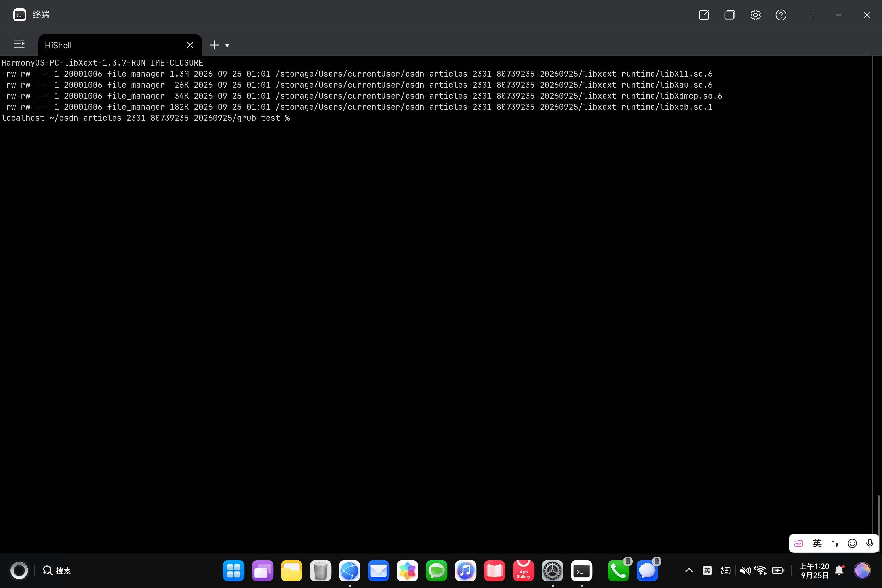The image size is (882, 588).
Task: Open the Music app in dock
Action: 465,570
